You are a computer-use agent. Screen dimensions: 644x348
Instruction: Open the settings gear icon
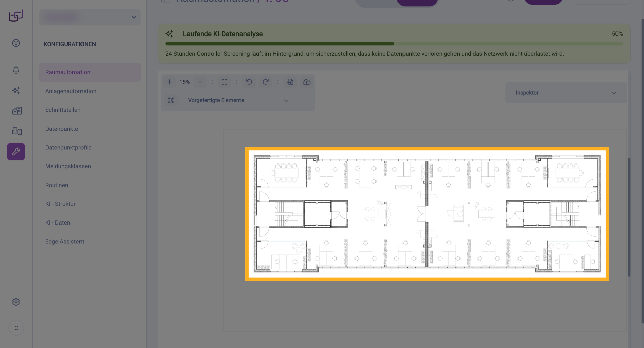point(16,302)
